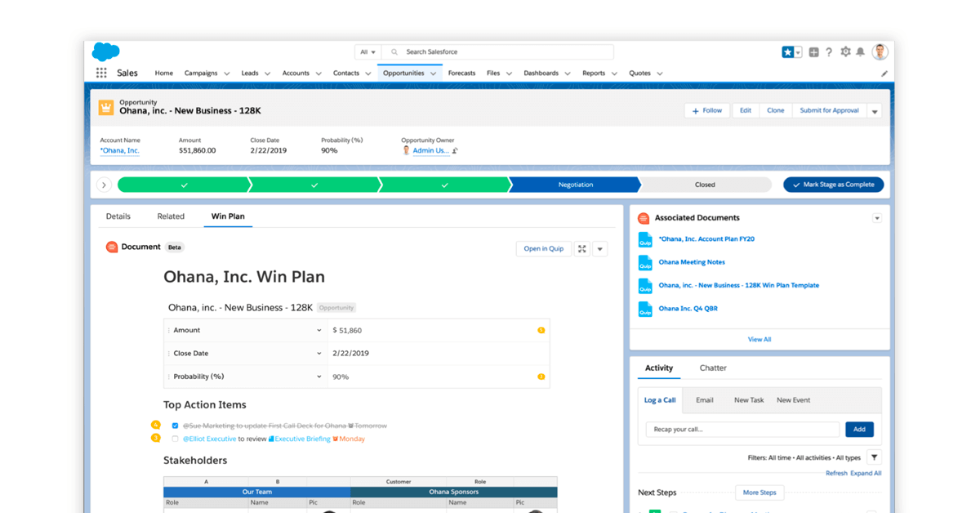
Task: Switch to the Details tab
Action: 118,216
